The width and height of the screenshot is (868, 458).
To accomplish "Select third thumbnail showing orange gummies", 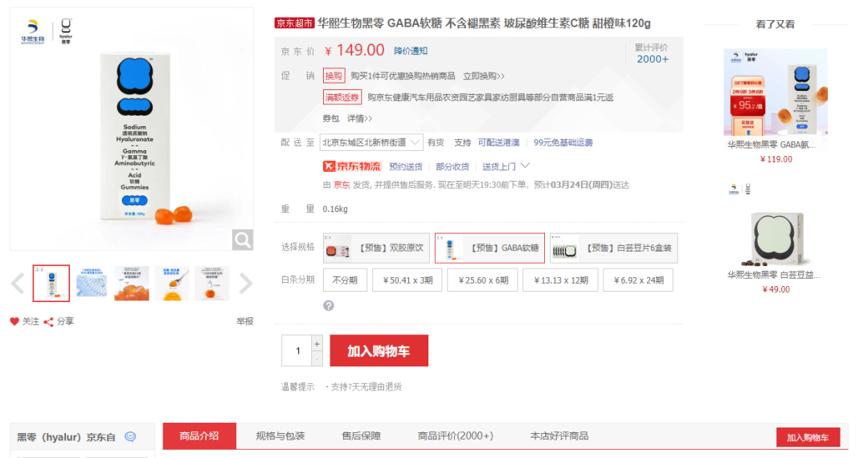I will (x=131, y=283).
